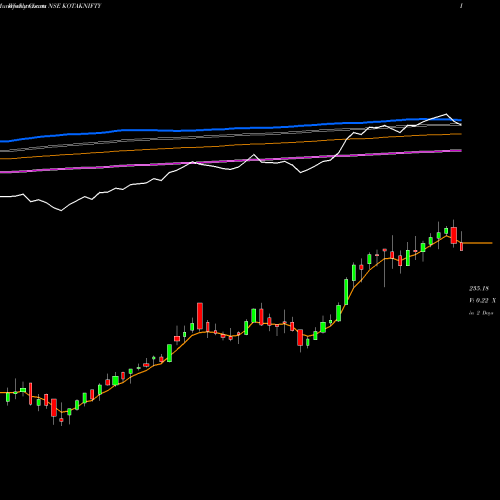Click the orange horizontal line right of the last candle
Screen dimensions: 500x500
pos(477,243)
